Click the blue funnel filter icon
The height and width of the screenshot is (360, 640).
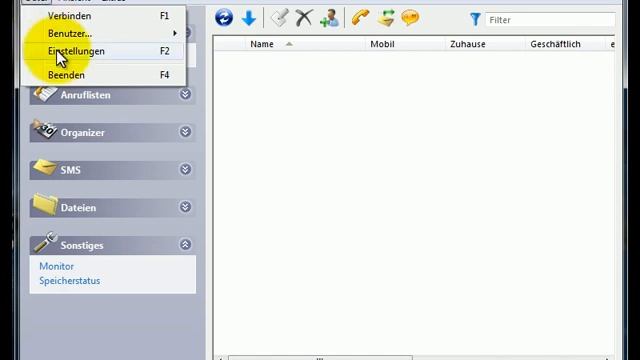coord(475,19)
